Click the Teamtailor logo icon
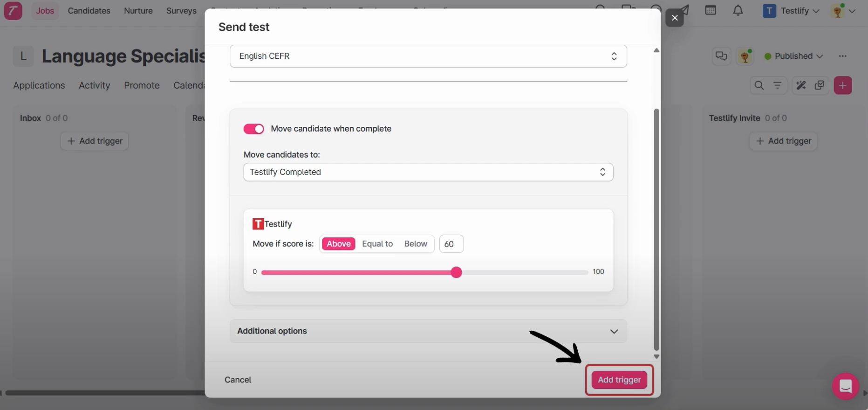The image size is (868, 410). click(x=13, y=10)
